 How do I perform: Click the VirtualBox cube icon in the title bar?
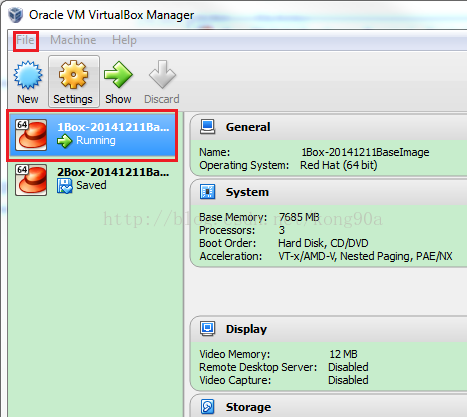pos(16,15)
